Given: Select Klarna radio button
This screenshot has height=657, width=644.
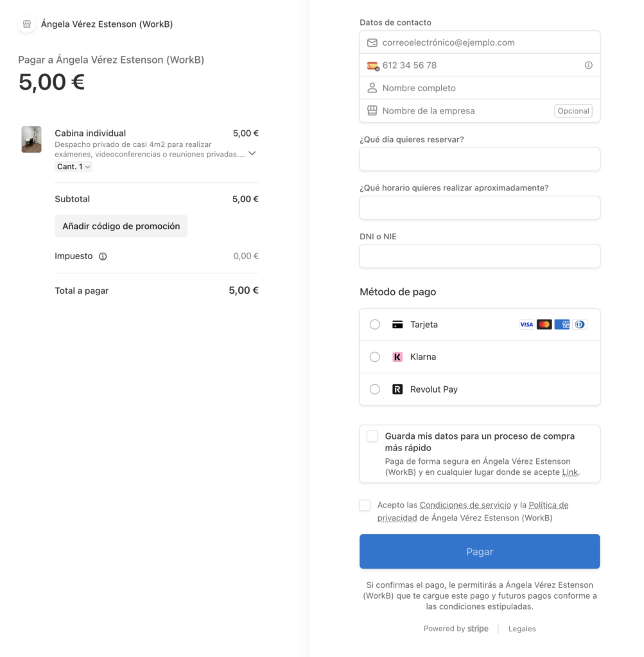Looking at the screenshot, I should (375, 357).
